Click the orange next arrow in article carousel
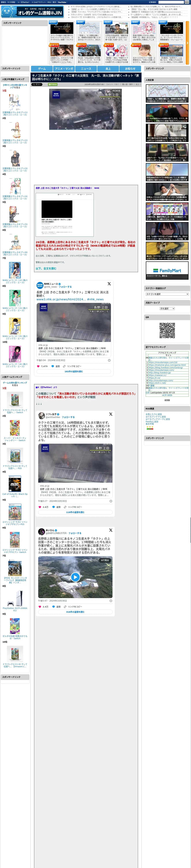This screenshot has width=191, height=868. (x=187, y=43)
